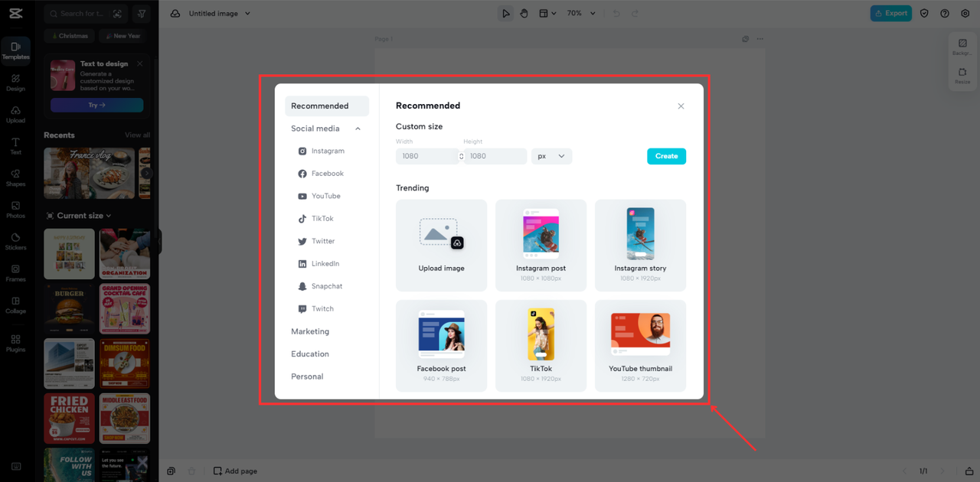
Task: Select YouTube in social media list
Action: tap(327, 196)
